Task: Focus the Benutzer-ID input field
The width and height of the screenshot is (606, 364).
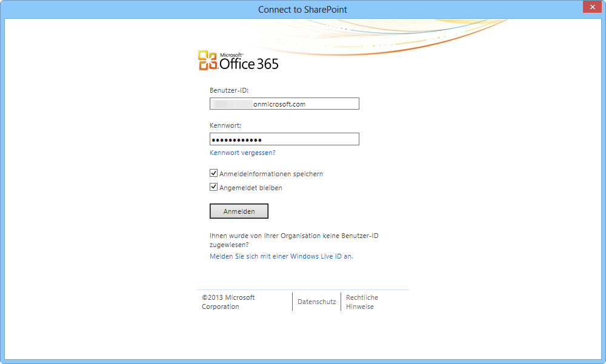Action: tap(284, 104)
